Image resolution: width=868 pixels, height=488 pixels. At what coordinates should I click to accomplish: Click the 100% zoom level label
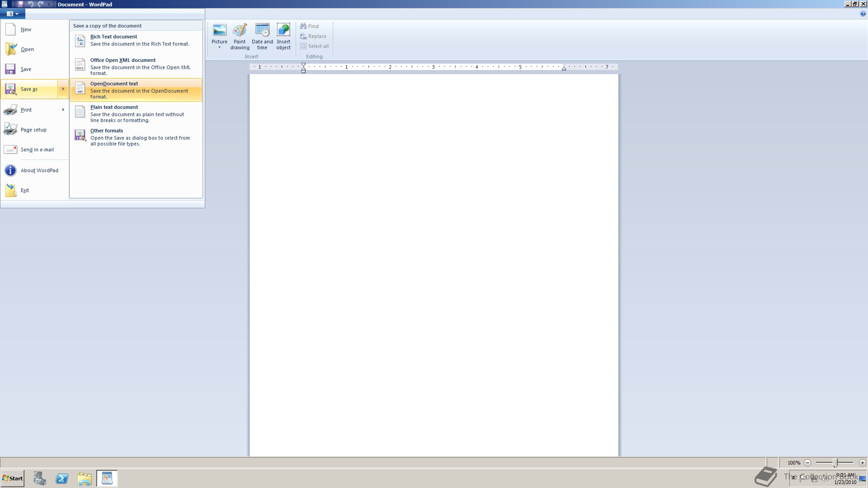click(794, 463)
